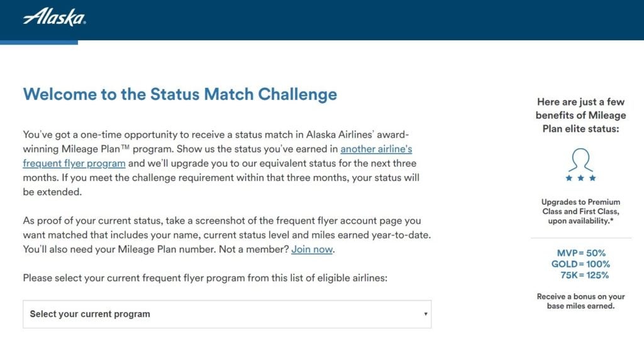Click the left star under the person icon
Viewport: 644px width, 348px height.
[570, 178]
